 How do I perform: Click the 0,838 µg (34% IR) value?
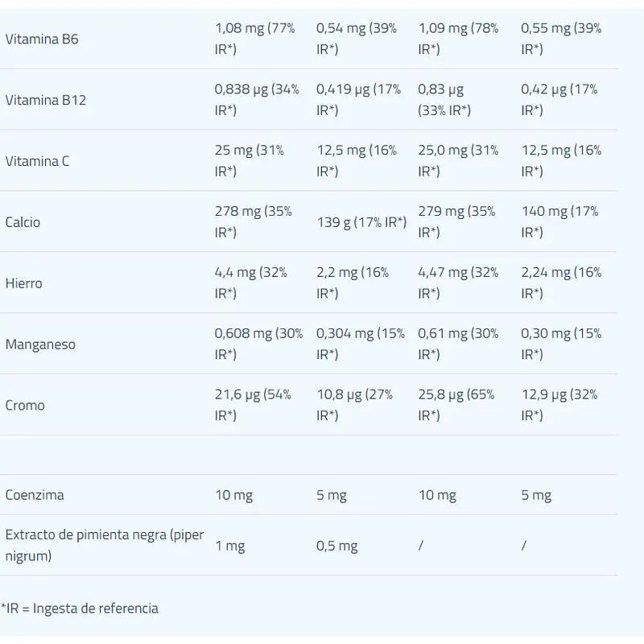coord(257,100)
